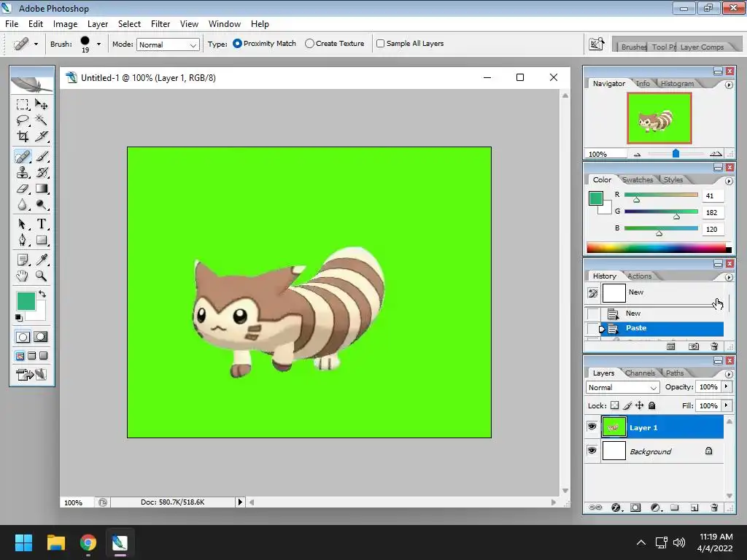
Task: Select the Eyedropper tool
Action: [x=42, y=260]
